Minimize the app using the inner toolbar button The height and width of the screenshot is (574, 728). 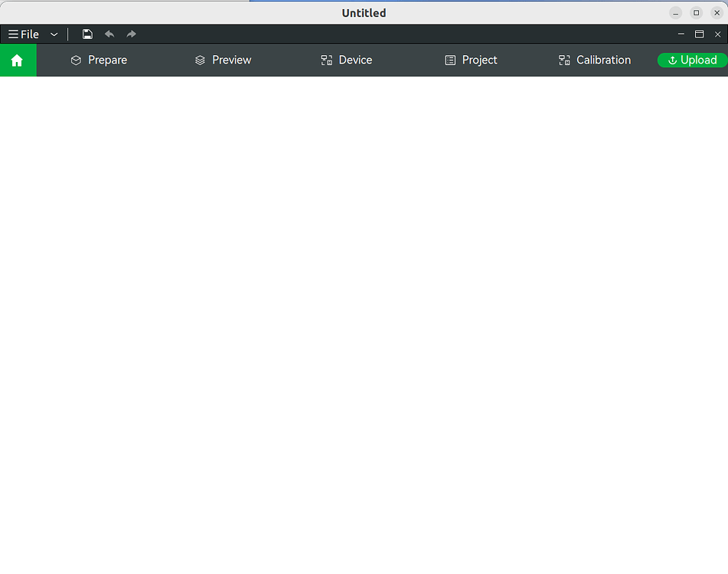[x=681, y=34]
